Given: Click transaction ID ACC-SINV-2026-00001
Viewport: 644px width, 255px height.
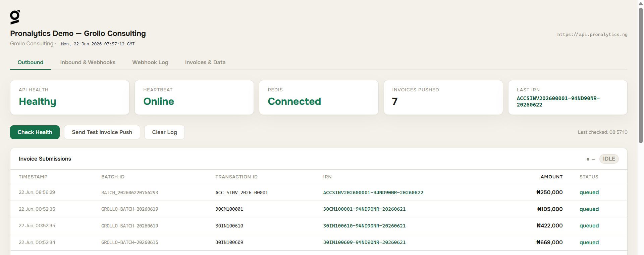Looking at the screenshot, I should [242, 193].
